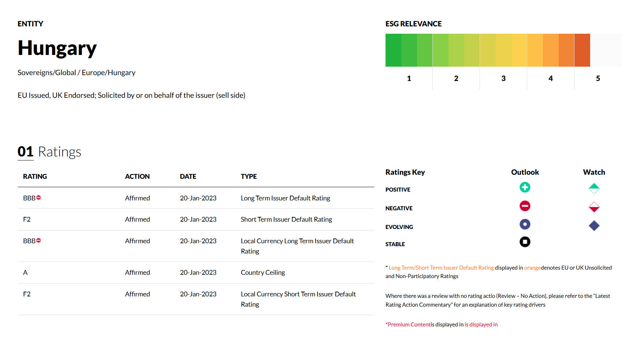Image resolution: width=644 pixels, height=344 pixels.
Task: Click 20-Jan-2023 date in Short Term Issuer row
Action: coord(198,219)
